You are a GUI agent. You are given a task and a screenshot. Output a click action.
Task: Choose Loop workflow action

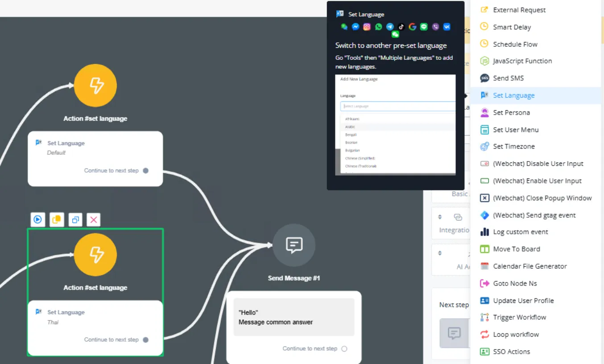click(x=536, y=335)
